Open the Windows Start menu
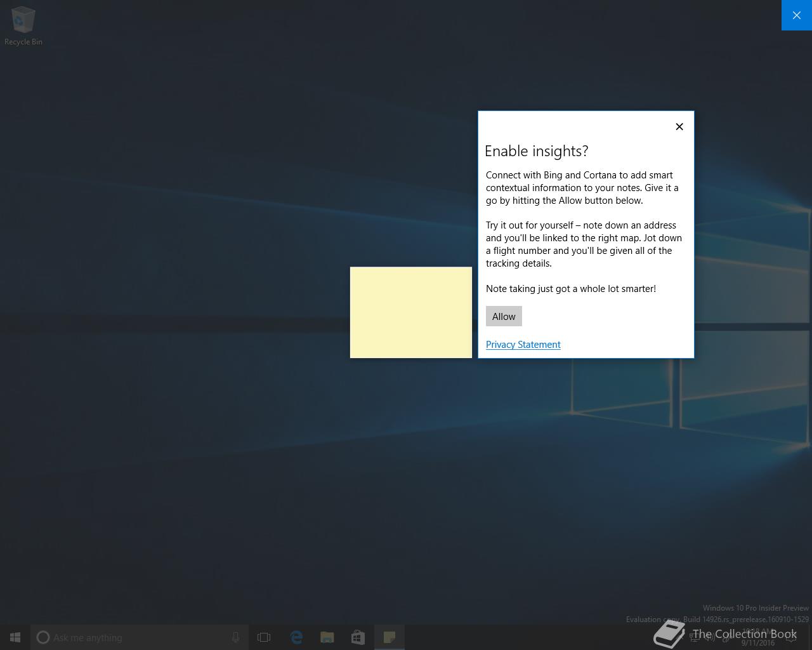 tap(15, 637)
